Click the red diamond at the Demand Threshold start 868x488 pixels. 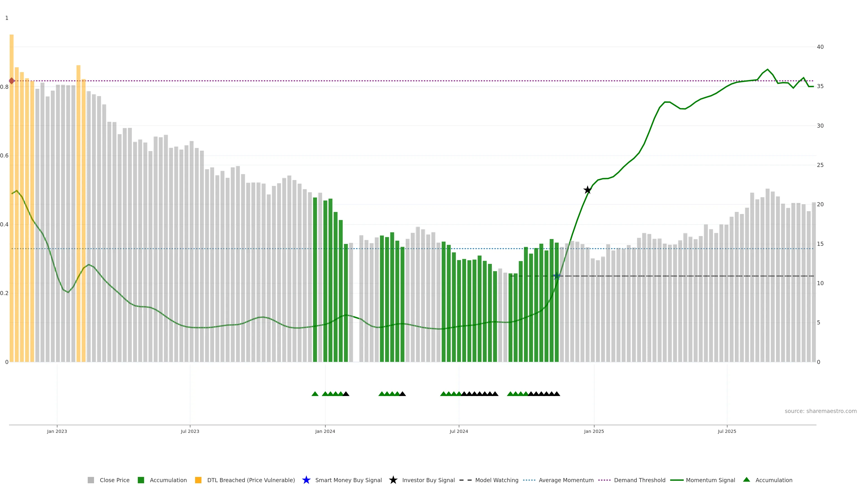pos(12,81)
